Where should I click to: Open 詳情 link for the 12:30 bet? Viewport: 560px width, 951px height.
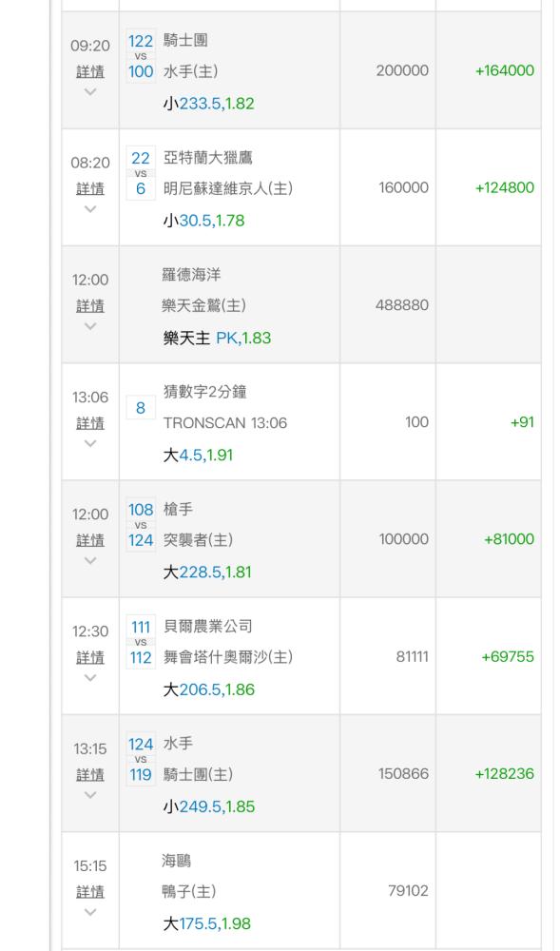click(90, 657)
